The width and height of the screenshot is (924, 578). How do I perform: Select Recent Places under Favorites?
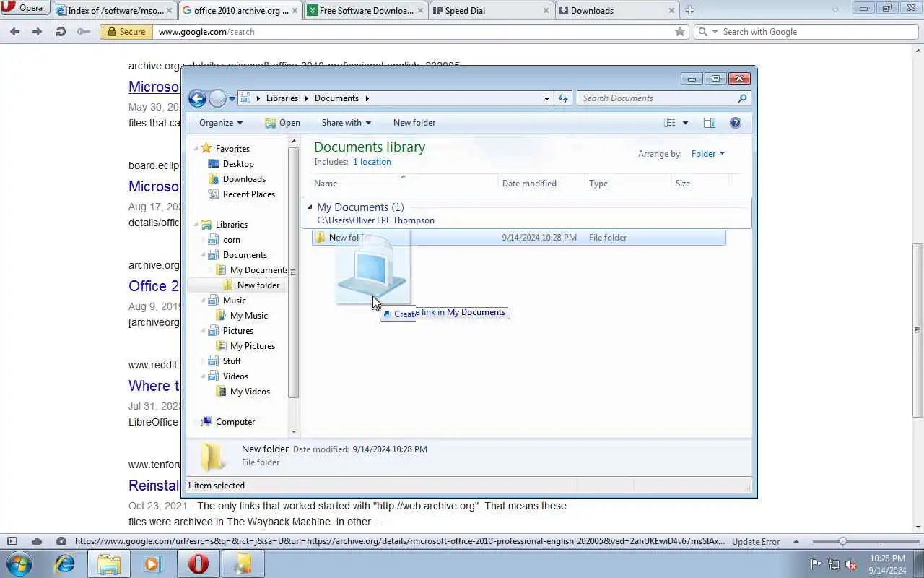tap(249, 194)
